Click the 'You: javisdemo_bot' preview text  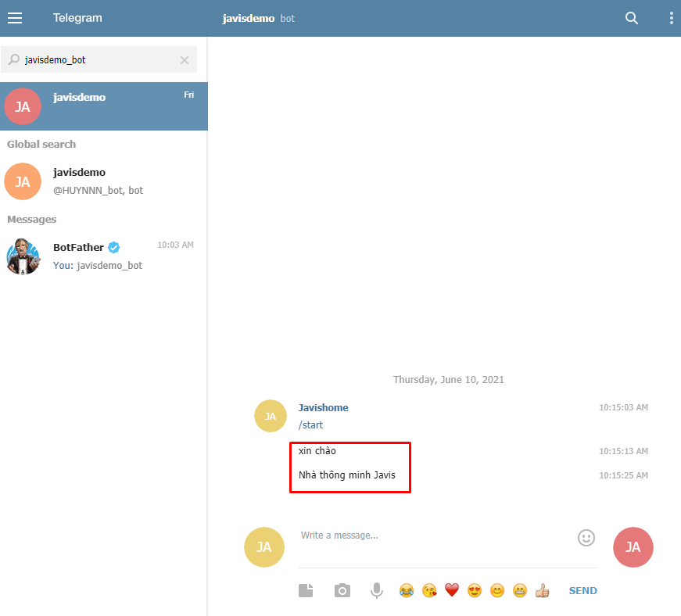pyautogui.click(x=98, y=265)
